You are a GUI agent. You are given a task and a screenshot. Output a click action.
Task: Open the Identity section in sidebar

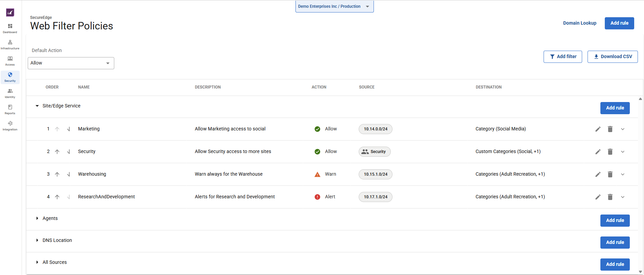pos(10,93)
